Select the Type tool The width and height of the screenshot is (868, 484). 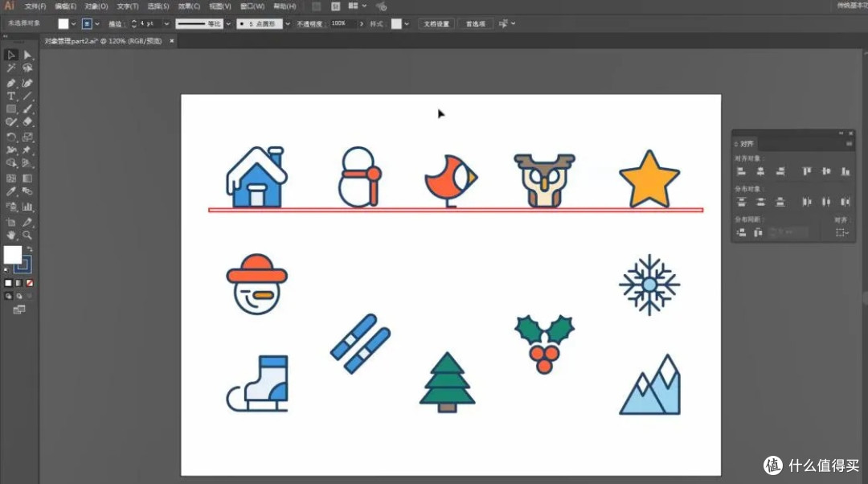11,96
